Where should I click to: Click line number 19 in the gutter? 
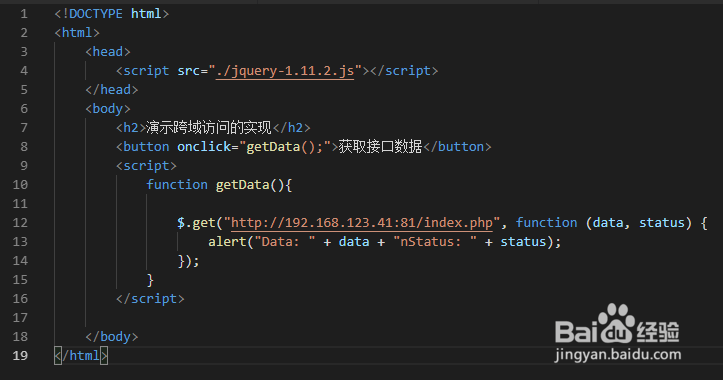pos(20,356)
